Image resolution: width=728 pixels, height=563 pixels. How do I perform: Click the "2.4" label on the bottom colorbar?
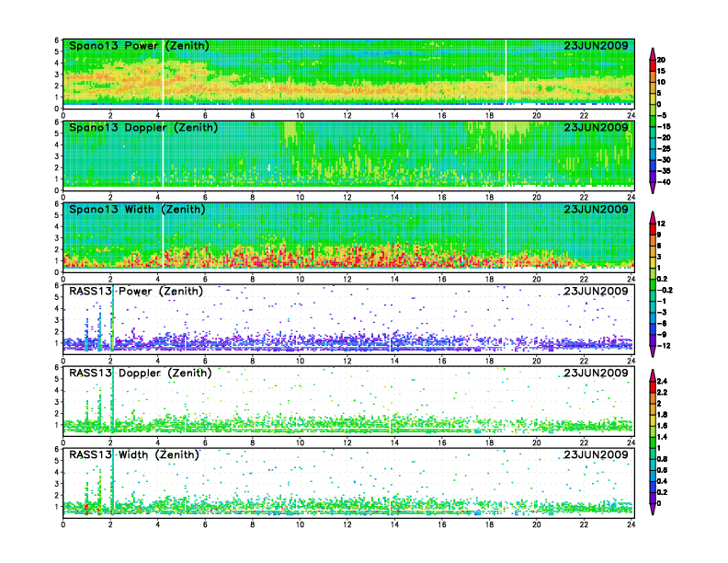point(662,382)
